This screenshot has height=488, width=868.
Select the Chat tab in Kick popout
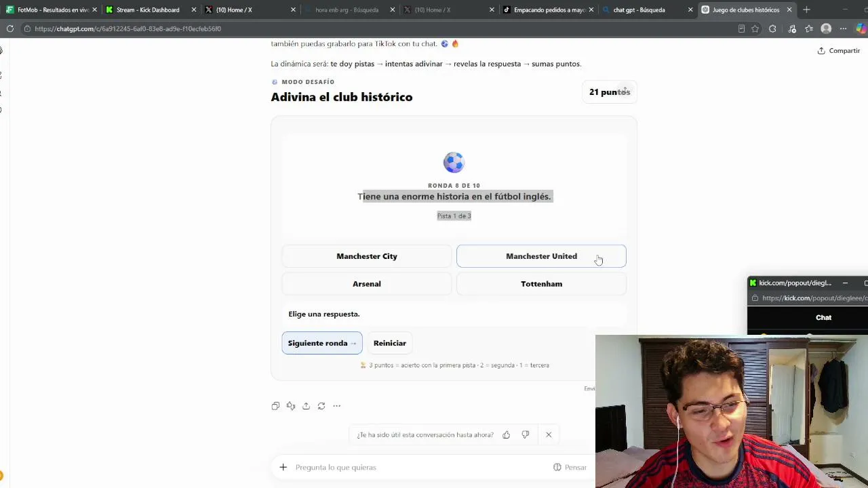[823, 317]
